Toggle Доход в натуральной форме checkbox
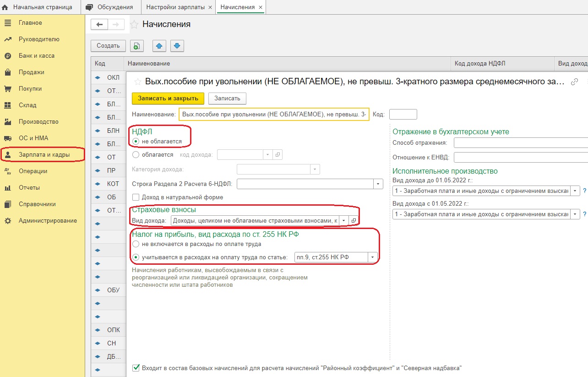Viewport: 588px width, 377px height. 136,197
